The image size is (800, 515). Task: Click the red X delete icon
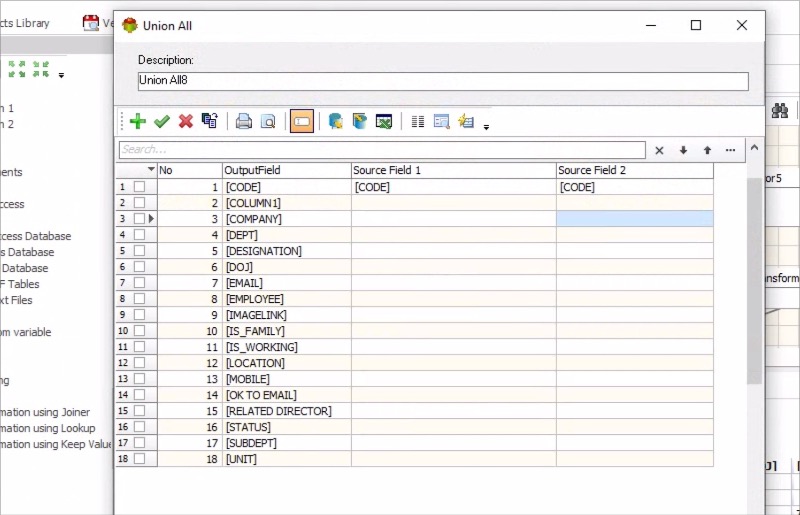[186, 121]
